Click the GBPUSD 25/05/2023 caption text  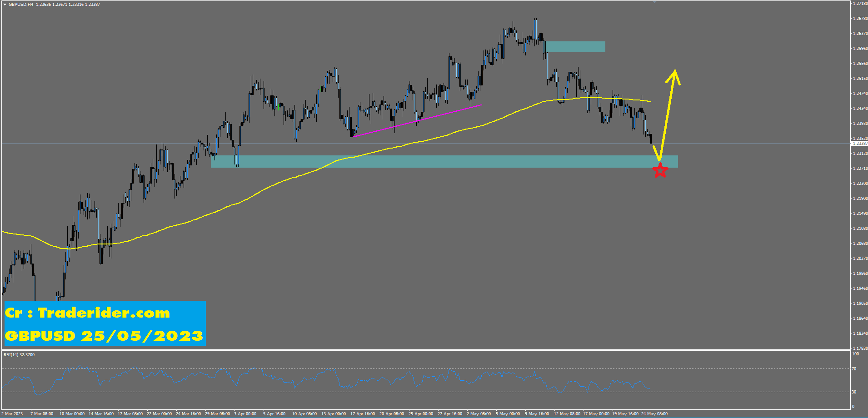[104, 336]
